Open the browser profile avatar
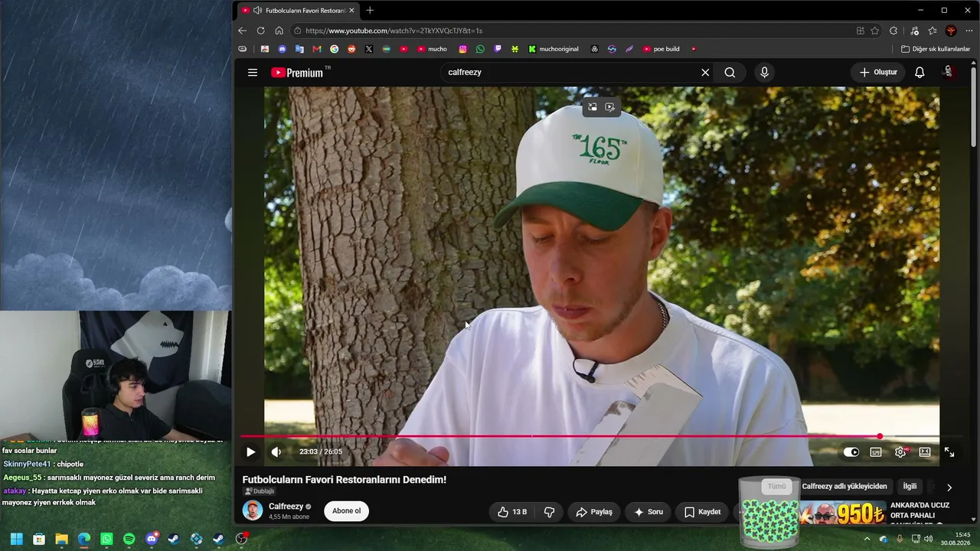980x551 pixels. pyautogui.click(x=951, y=31)
